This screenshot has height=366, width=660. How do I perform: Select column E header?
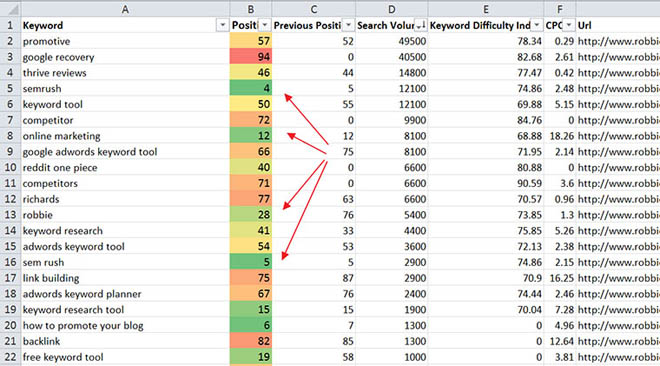pyautogui.click(x=486, y=9)
